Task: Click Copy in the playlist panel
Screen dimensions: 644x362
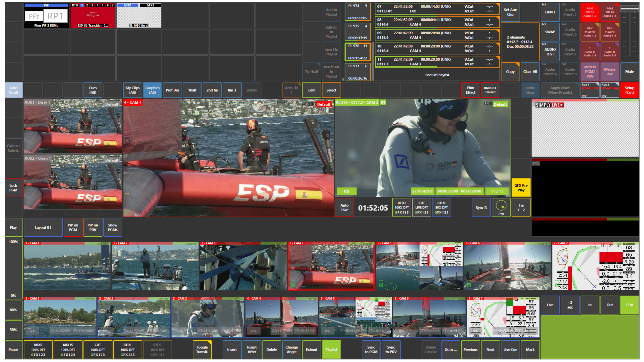Action: click(x=510, y=72)
